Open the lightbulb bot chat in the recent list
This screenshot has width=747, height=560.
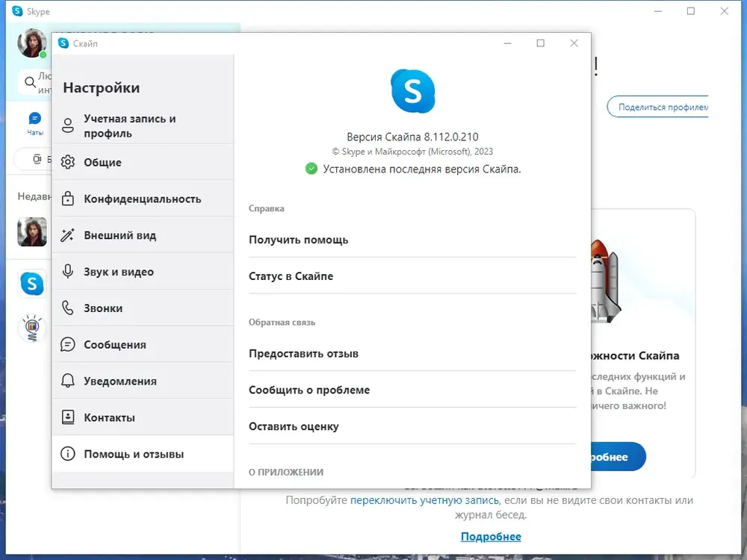(x=32, y=328)
